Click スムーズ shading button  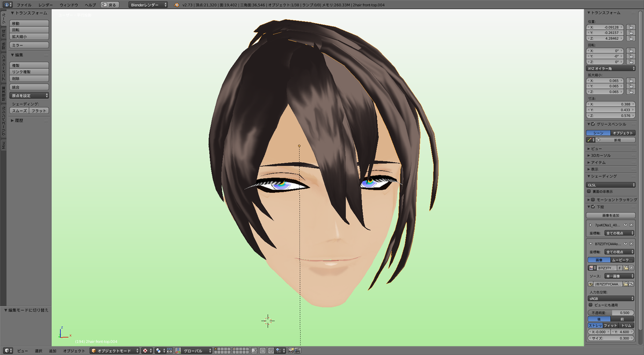[x=19, y=111]
